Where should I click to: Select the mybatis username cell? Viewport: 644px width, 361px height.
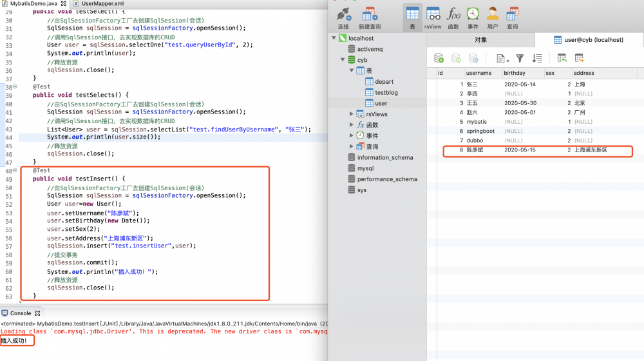[477, 122]
